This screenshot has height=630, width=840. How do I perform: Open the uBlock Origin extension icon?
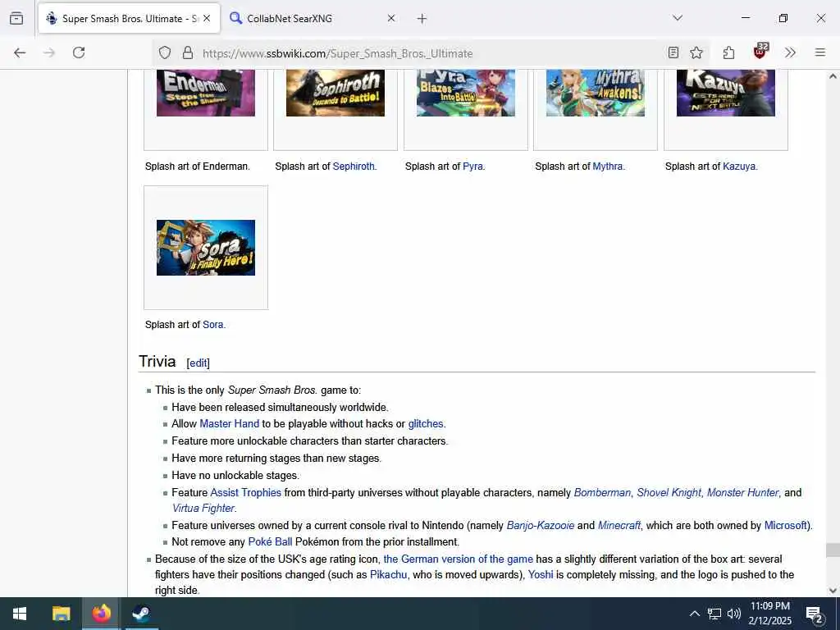pos(760,52)
